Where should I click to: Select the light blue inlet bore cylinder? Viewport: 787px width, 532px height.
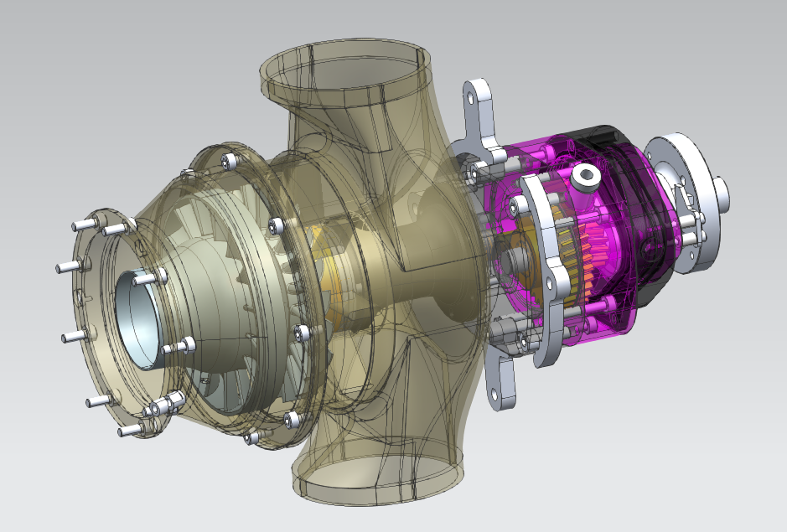tap(139, 320)
